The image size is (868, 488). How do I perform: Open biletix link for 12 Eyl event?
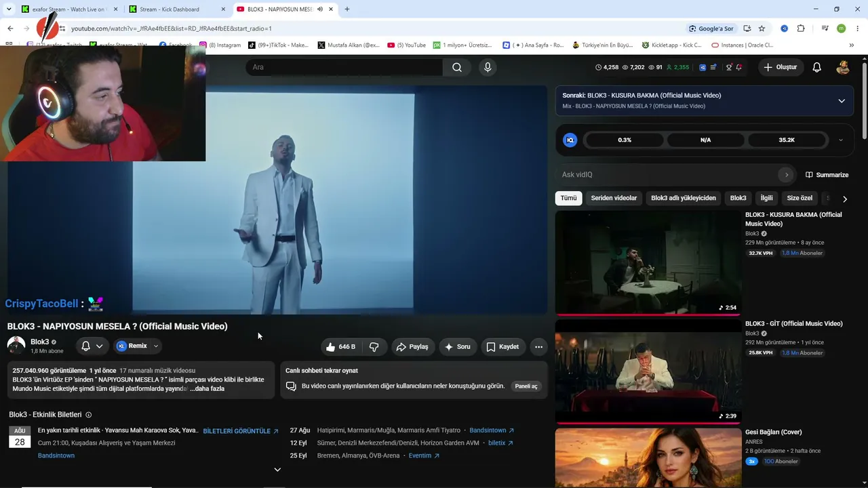tap(501, 443)
